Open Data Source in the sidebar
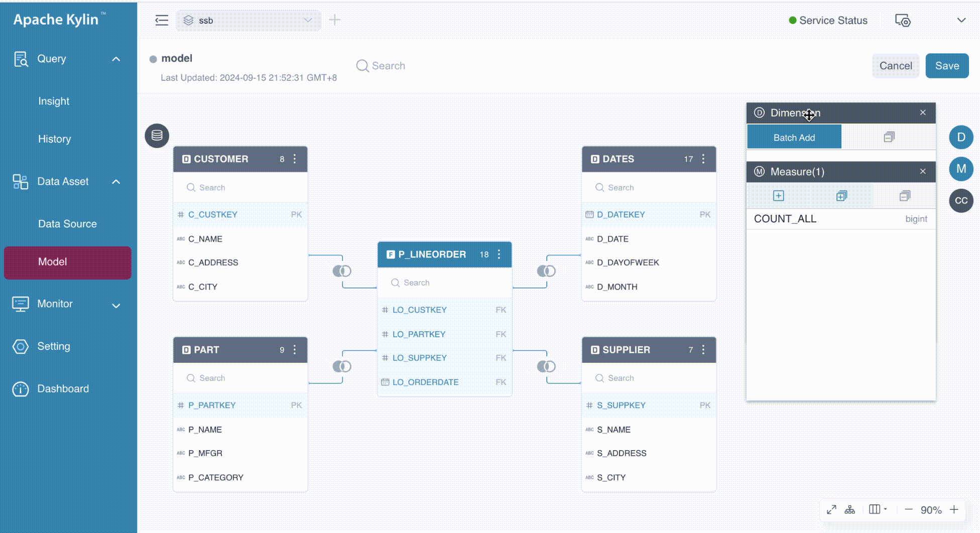Viewport: 980px width, 533px height. 67,224
